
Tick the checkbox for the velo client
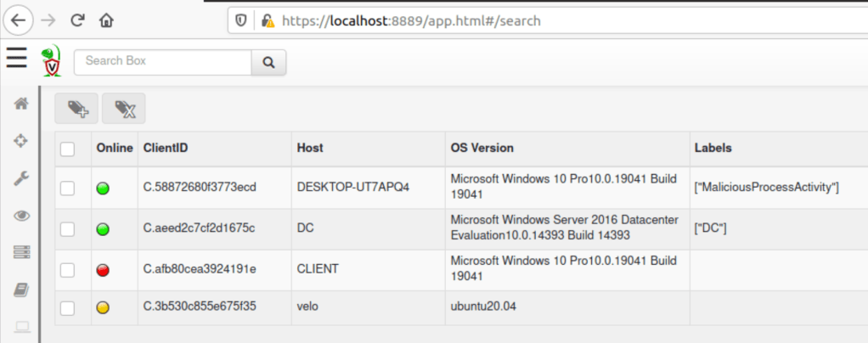point(68,307)
